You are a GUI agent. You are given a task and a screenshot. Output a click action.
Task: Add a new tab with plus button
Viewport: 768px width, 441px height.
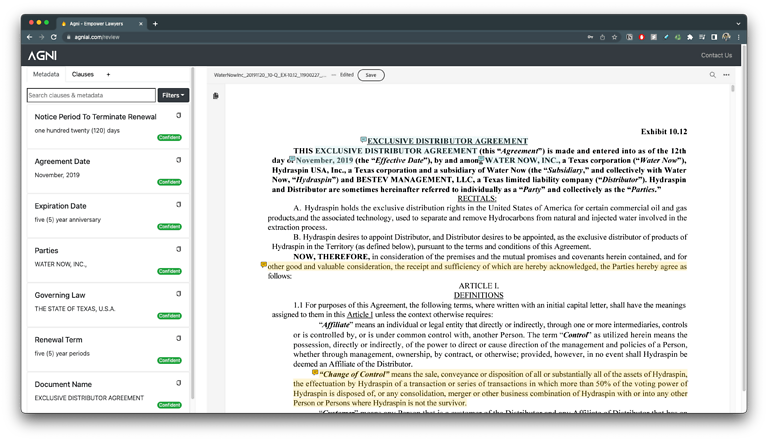(x=109, y=74)
